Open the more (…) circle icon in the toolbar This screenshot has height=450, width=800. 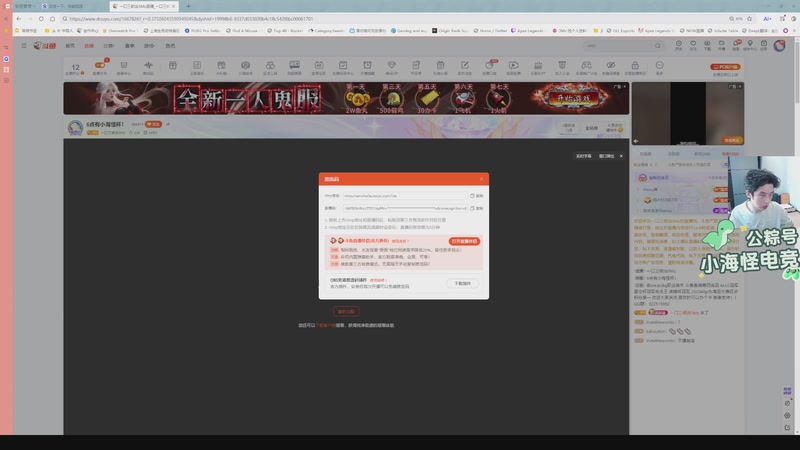click(659, 65)
